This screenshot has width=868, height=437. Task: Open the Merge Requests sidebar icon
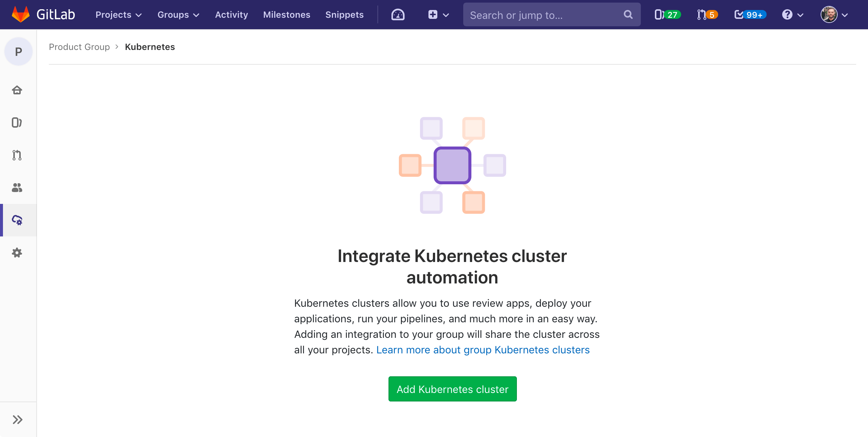(17, 155)
